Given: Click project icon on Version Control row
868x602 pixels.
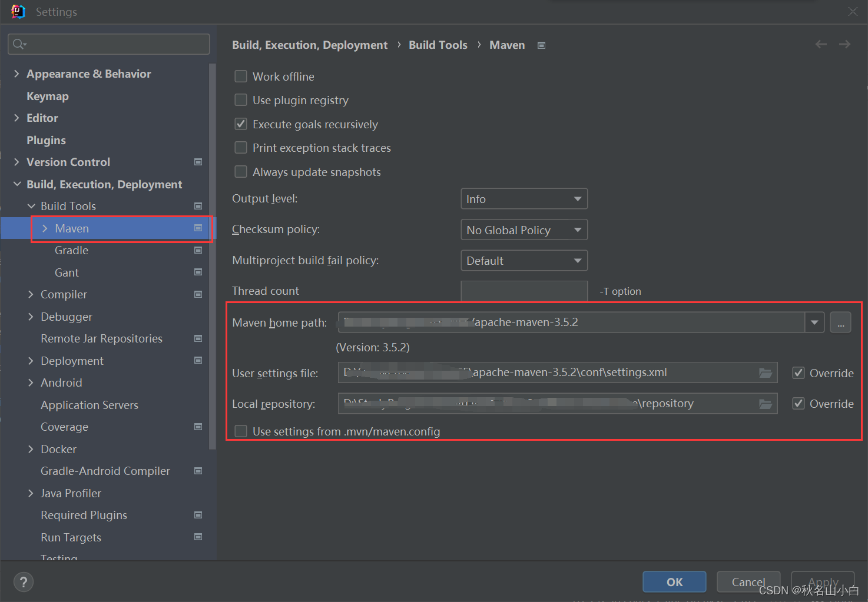Looking at the screenshot, I should tap(198, 162).
